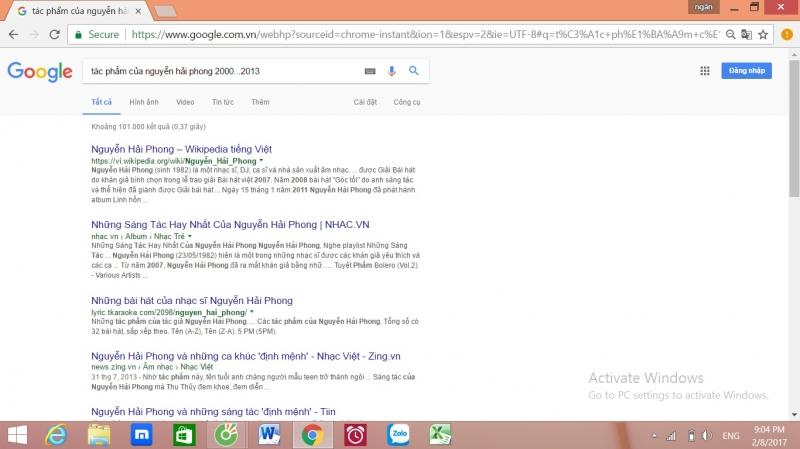Screen dimensions: 800x449
Task: Open Microsoft Word from the taskbar
Action: (x=270, y=435)
